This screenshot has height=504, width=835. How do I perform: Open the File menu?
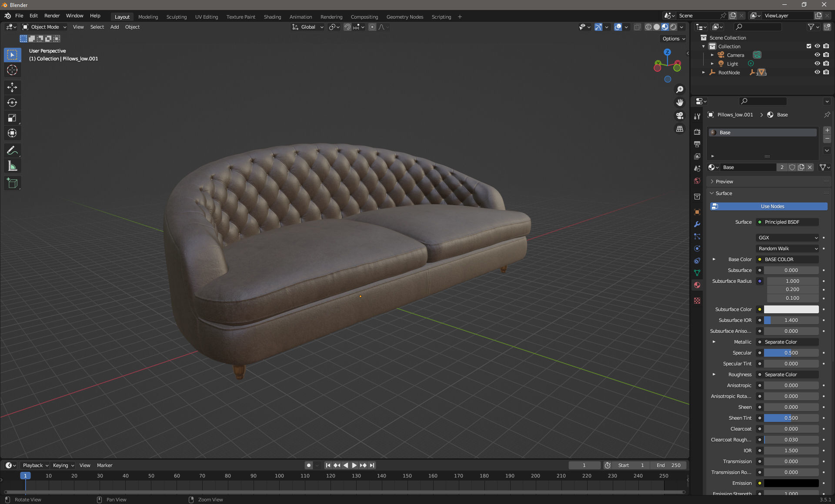coord(19,16)
